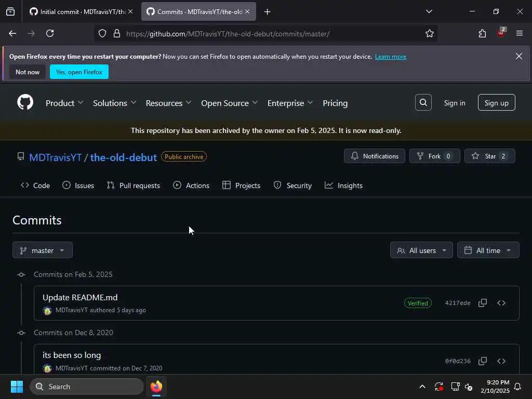
Task: Open Windows Start menu
Action: (x=17, y=387)
